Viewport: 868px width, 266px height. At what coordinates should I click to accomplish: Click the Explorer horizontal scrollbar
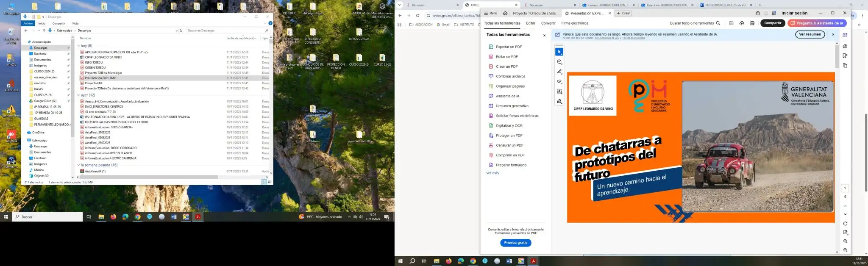[x=148, y=177]
